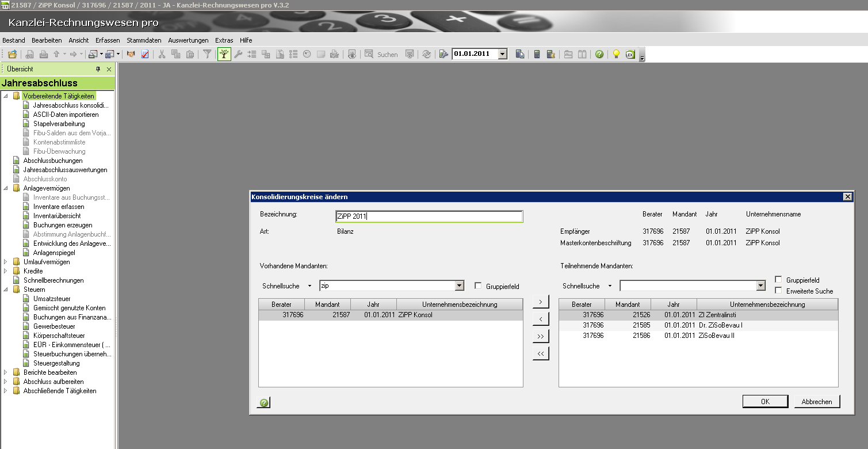The width and height of the screenshot is (868, 449).
Task: Click the open folder toolbar icon
Action: [12, 54]
